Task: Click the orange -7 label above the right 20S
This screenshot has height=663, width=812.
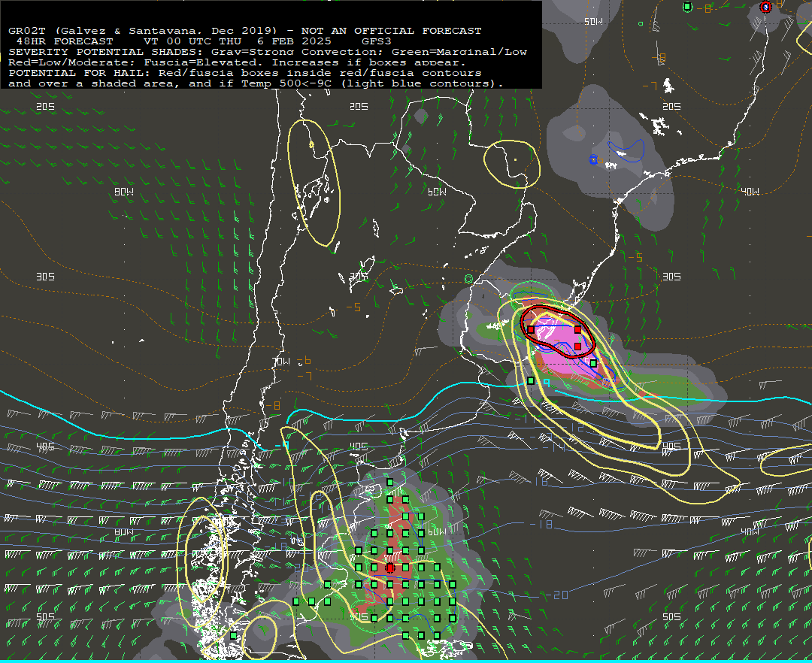Action: (650, 86)
